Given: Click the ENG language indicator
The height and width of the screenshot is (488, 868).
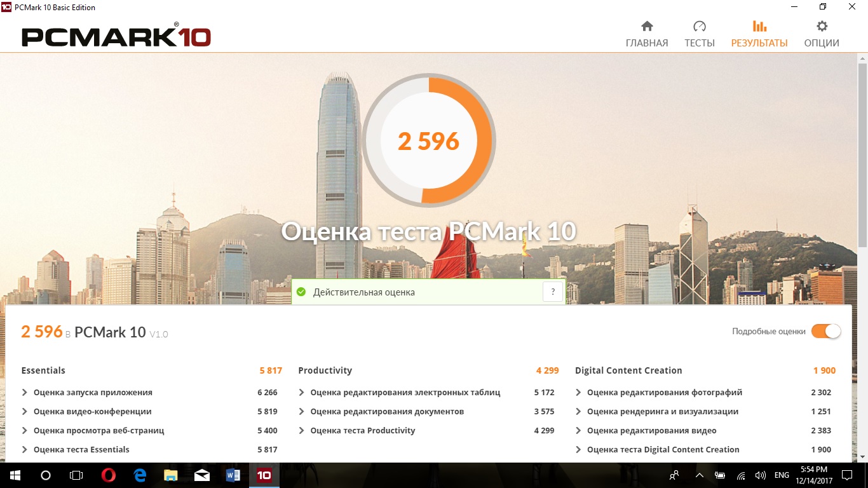Looking at the screenshot, I should tap(782, 475).
